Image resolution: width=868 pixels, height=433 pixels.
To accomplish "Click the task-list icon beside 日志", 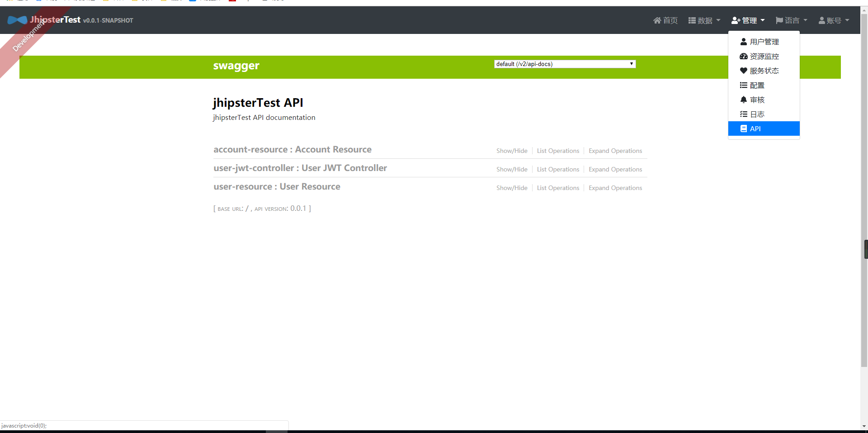I will tap(744, 114).
